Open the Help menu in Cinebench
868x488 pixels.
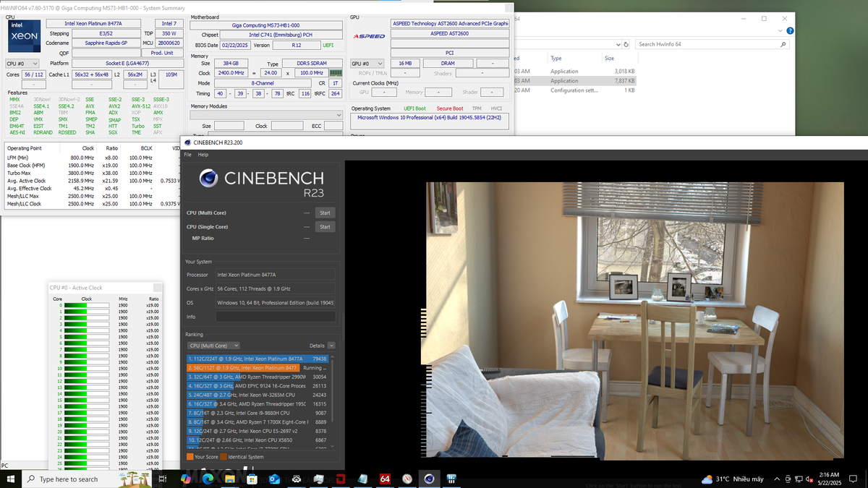coord(203,154)
